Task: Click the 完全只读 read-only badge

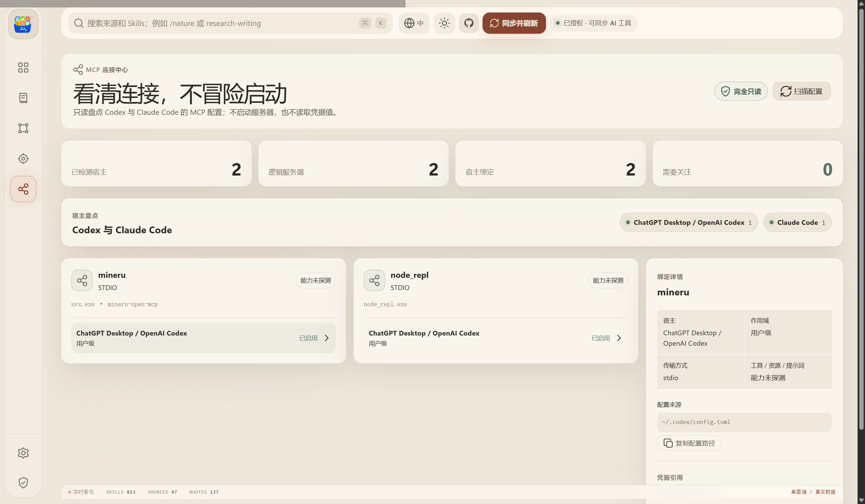Action: (741, 91)
